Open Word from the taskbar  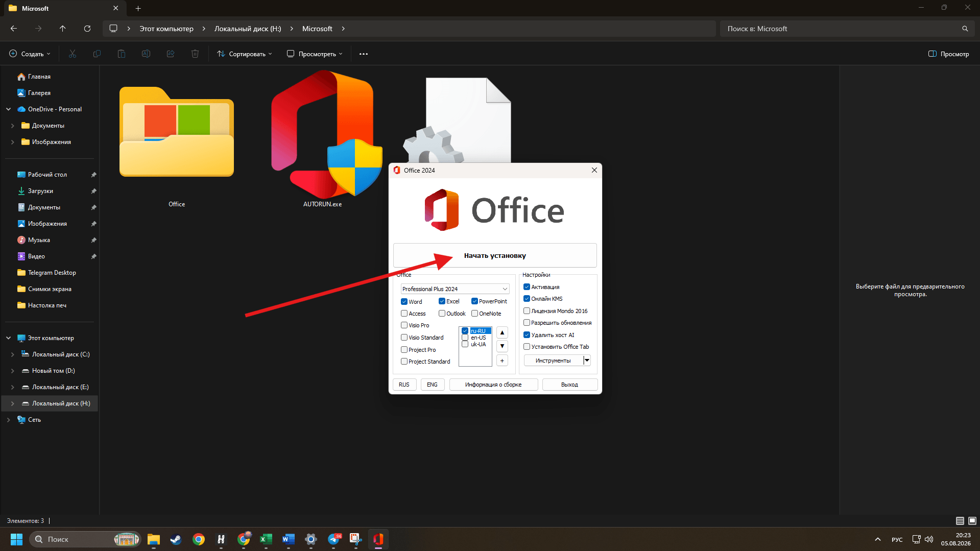pyautogui.click(x=289, y=539)
